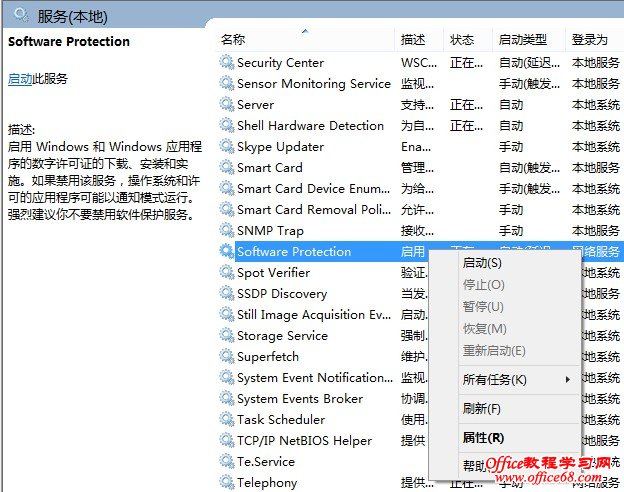Click the gear icon beside Shell Hardware Detection
This screenshot has width=624, height=492.
coord(226,126)
